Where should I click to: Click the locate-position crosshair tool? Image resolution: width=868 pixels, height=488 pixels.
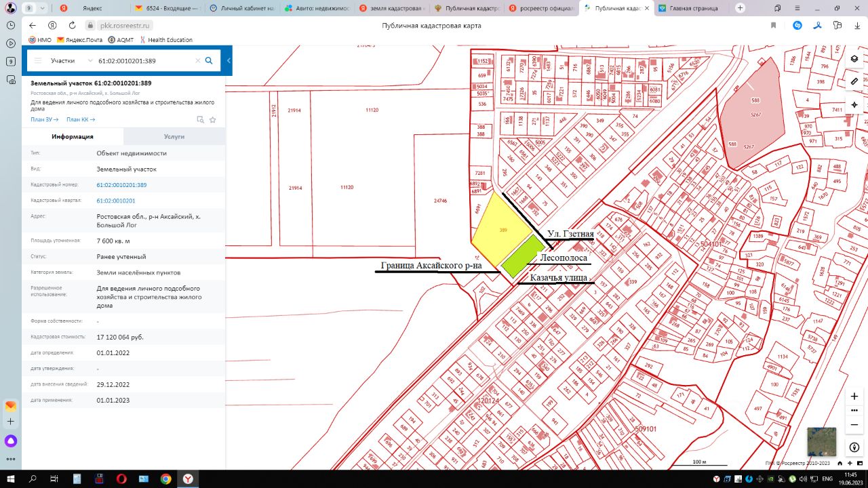[x=854, y=104]
